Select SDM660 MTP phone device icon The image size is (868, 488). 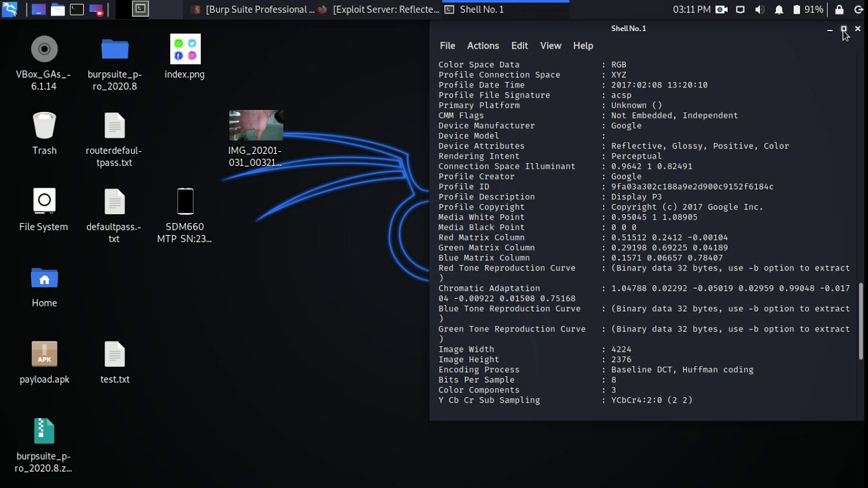pyautogui.click(x=184, y=216)
